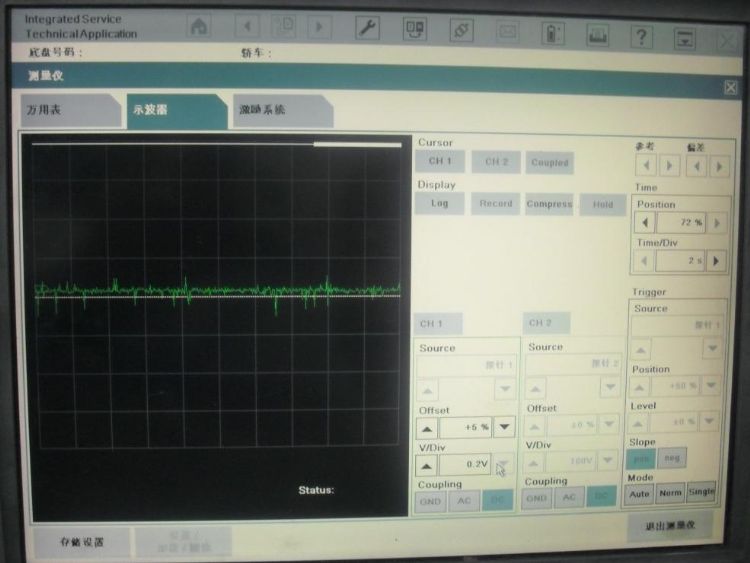
Task: Select the Auto trigger mode
Action: (639, 494)
